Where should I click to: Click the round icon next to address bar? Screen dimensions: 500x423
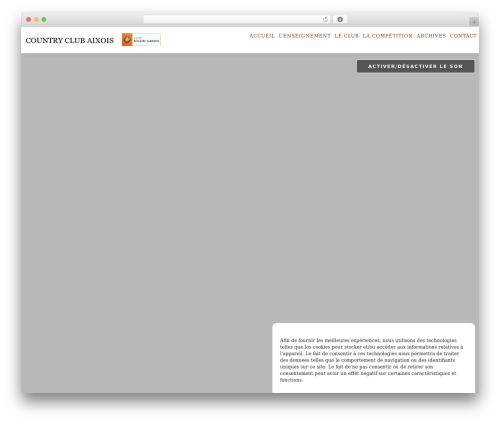[x=340, y=20]
